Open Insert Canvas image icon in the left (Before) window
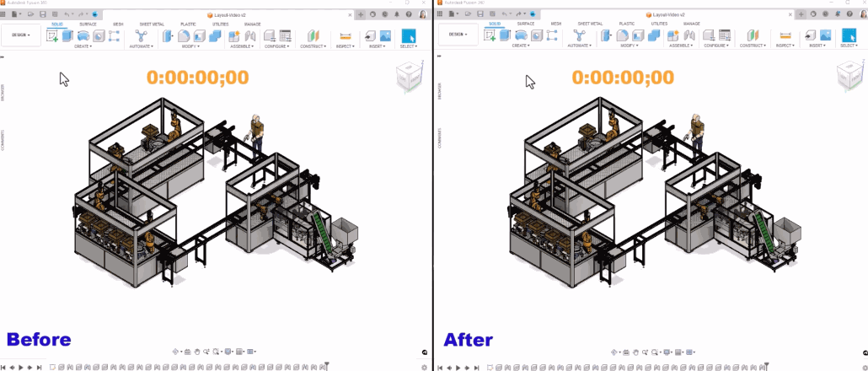 point(386,35)
